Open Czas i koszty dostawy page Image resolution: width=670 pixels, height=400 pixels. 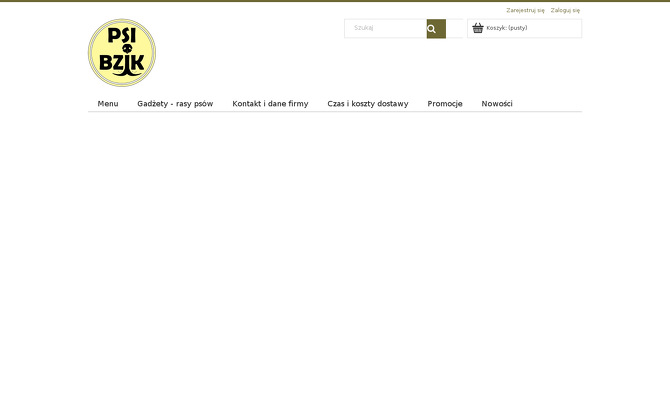(x=367, y=103)
